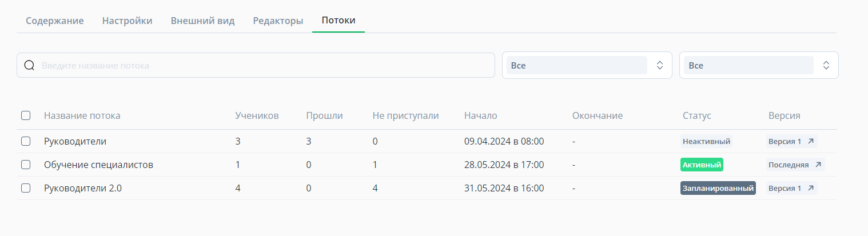Open the Настройки tab
Image resolution: width=868 pixels, height=236 pixels.
128,21
